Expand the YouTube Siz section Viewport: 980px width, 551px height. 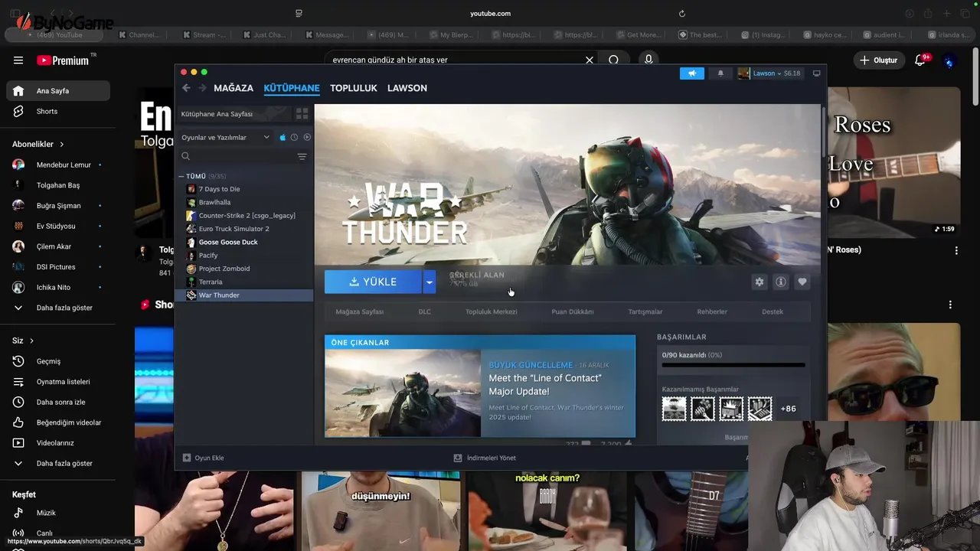(23, 341)
